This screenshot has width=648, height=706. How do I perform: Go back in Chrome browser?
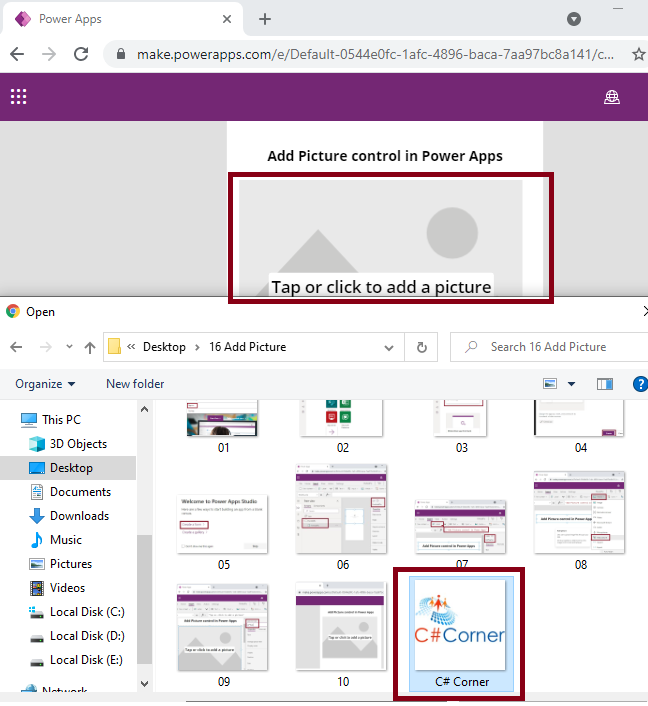17,54
